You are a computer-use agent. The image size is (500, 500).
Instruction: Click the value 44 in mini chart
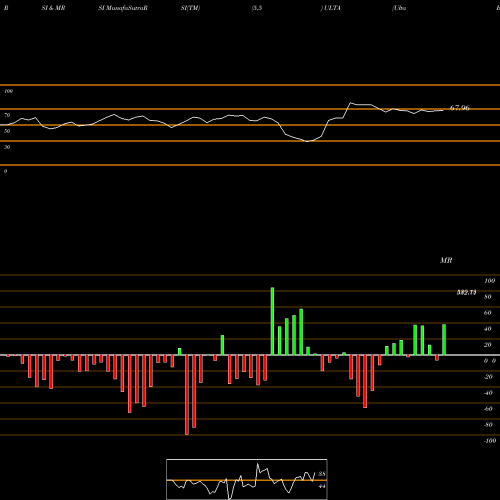coord(322,486)
